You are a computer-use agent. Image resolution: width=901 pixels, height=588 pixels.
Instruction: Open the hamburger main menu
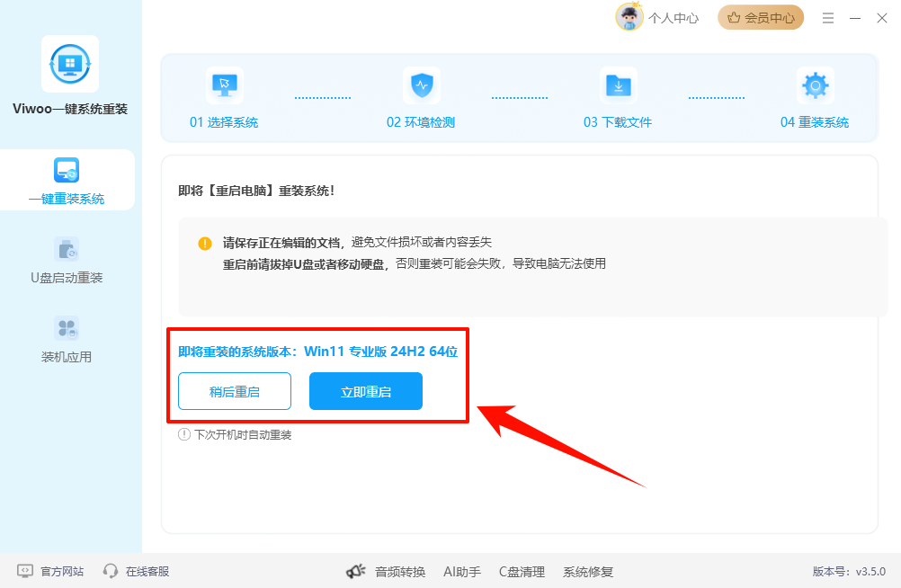[x=828, y=18]
